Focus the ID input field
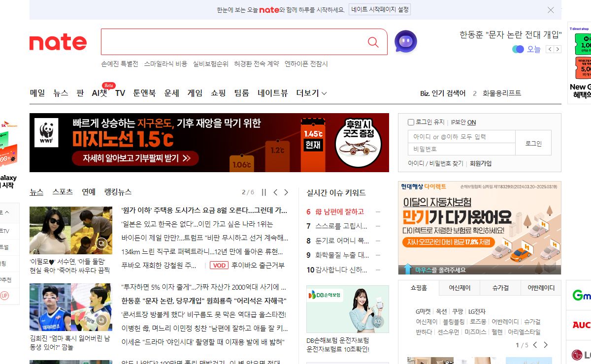This screenshot has height=364, width=591. 461,137
